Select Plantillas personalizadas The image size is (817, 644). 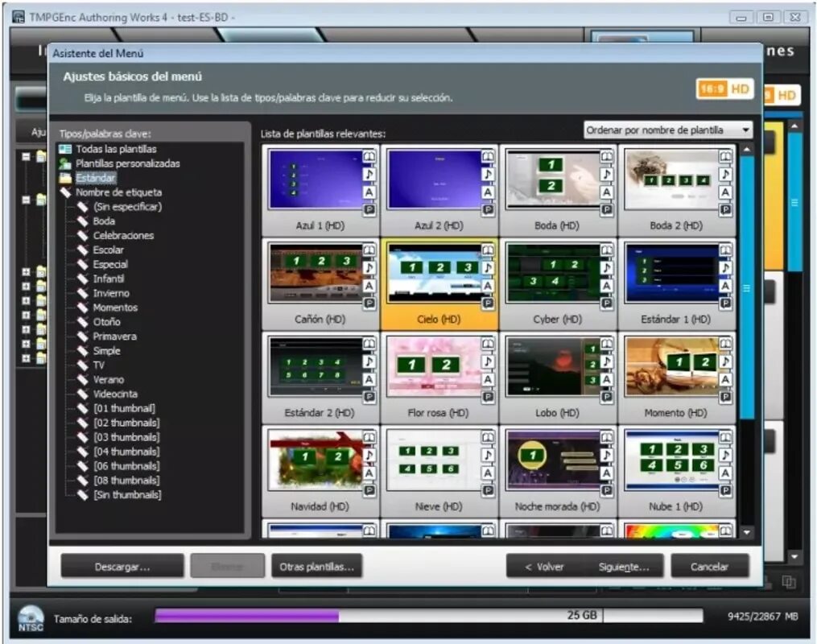[128, 163]
